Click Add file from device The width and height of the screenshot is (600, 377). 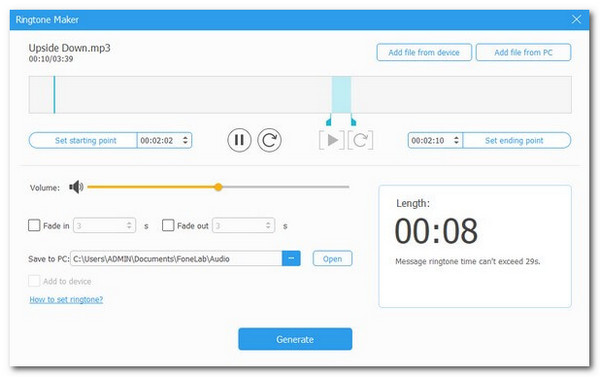click(424, 52)
